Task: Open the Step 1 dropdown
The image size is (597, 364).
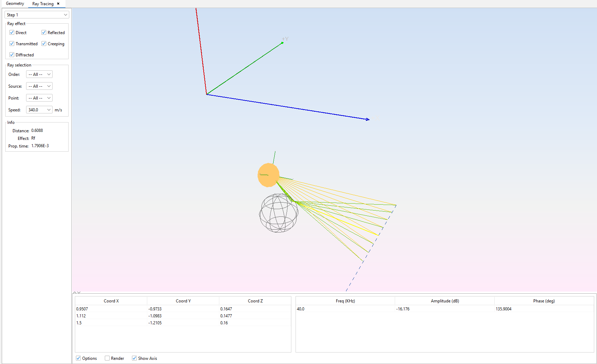Action: click(37, 15)
